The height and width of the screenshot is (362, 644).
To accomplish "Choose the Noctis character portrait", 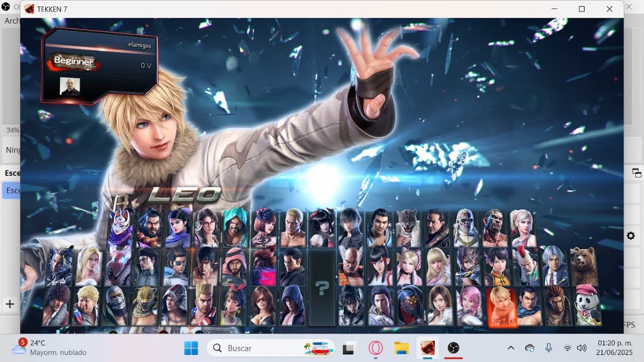I will pyautogui.click(x=351, y=228).
